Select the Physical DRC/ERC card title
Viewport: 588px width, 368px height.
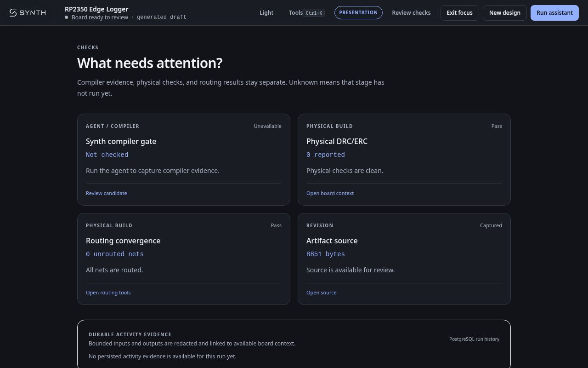(x=337, y=141)
